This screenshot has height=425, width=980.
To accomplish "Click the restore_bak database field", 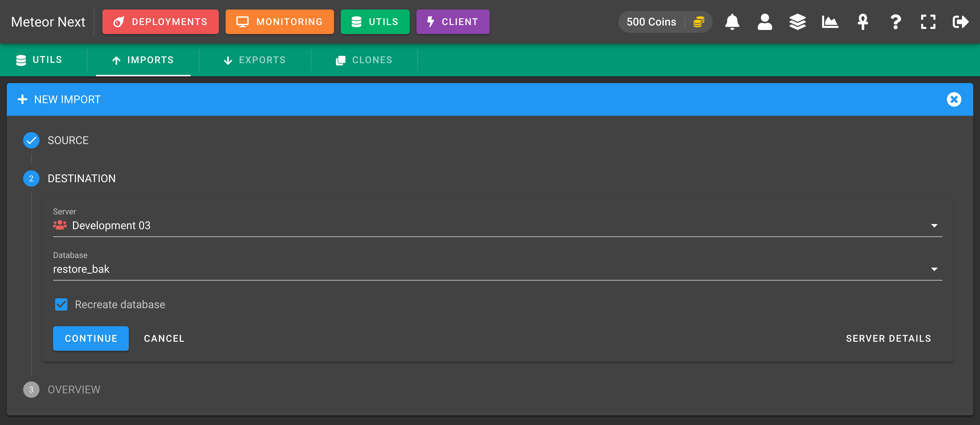I will click(498, 269).
